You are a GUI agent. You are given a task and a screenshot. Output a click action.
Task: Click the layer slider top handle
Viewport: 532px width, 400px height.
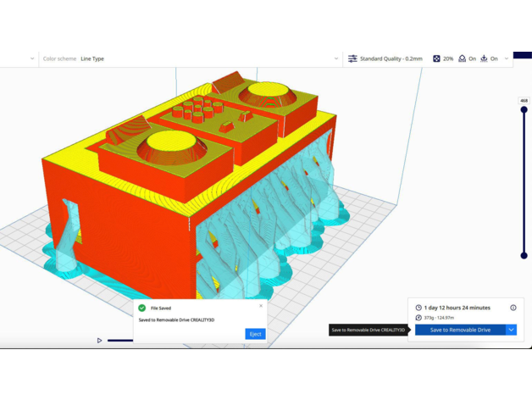524,108
